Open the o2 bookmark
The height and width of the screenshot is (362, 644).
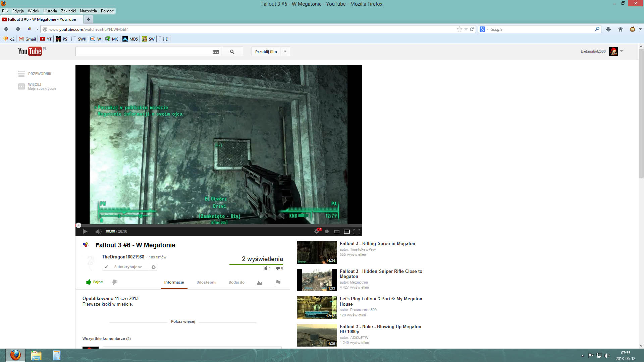9,39
